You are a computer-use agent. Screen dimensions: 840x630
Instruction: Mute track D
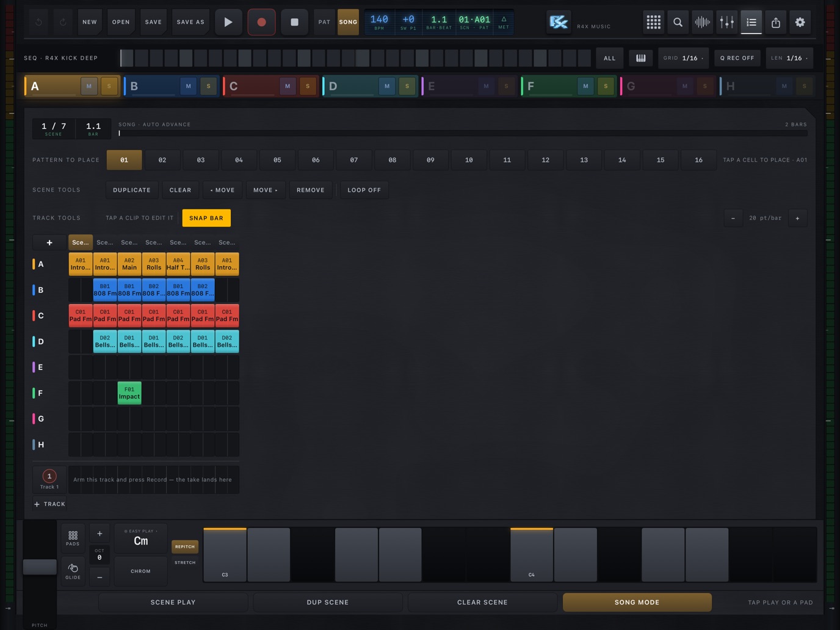(387, 86)
